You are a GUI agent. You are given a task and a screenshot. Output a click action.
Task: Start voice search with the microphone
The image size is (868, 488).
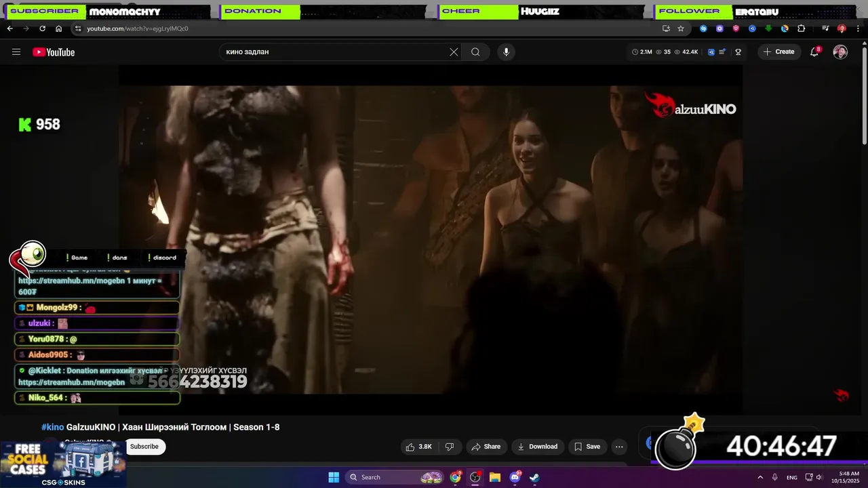coord(506,52)
